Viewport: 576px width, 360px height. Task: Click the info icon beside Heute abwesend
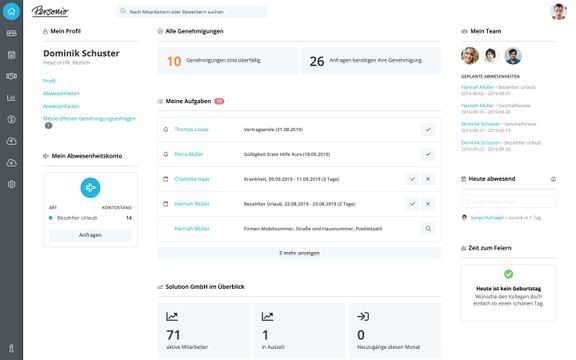(553, 179)
